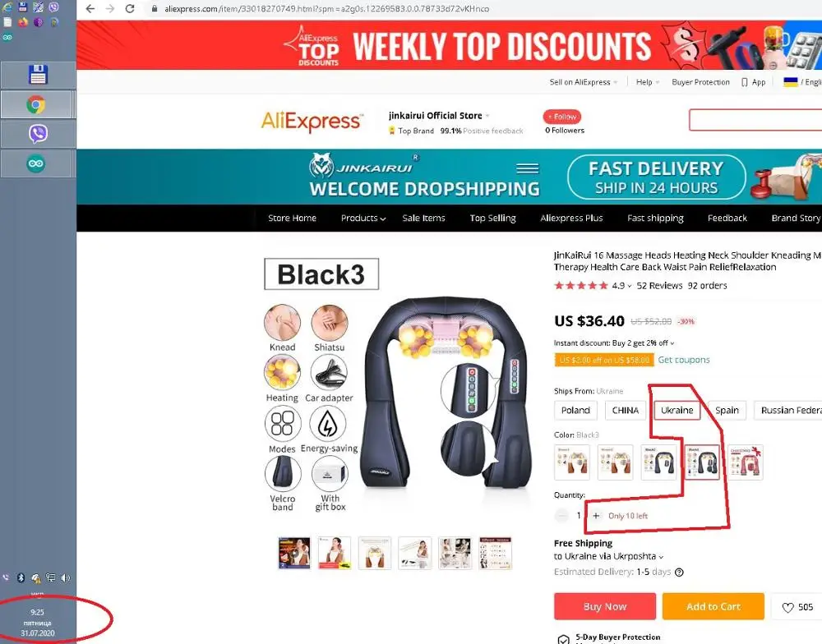Image resolution: width=822 pixels, height=644 pixels.
Task: Select Spain as ship-from location
Action: pos(727,410)
